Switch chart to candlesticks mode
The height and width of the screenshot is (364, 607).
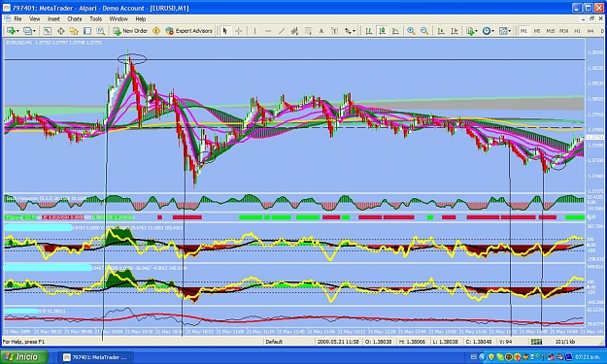382,31
